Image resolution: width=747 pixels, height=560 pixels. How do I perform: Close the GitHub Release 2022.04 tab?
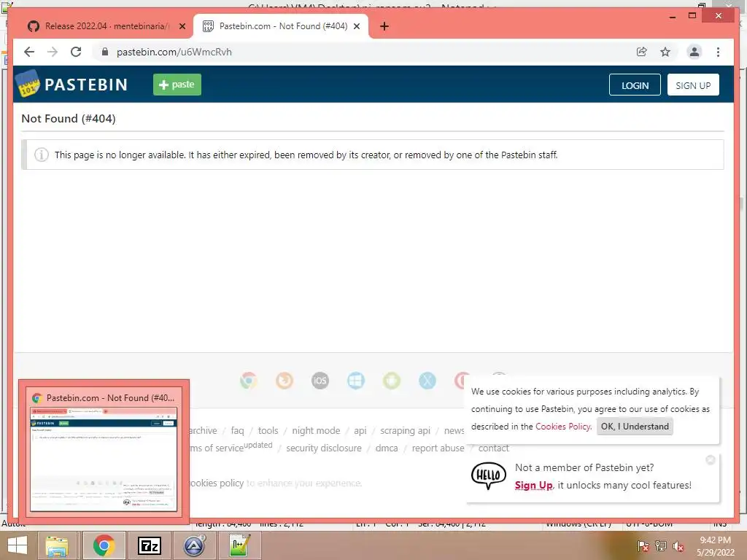click(182, 26)
